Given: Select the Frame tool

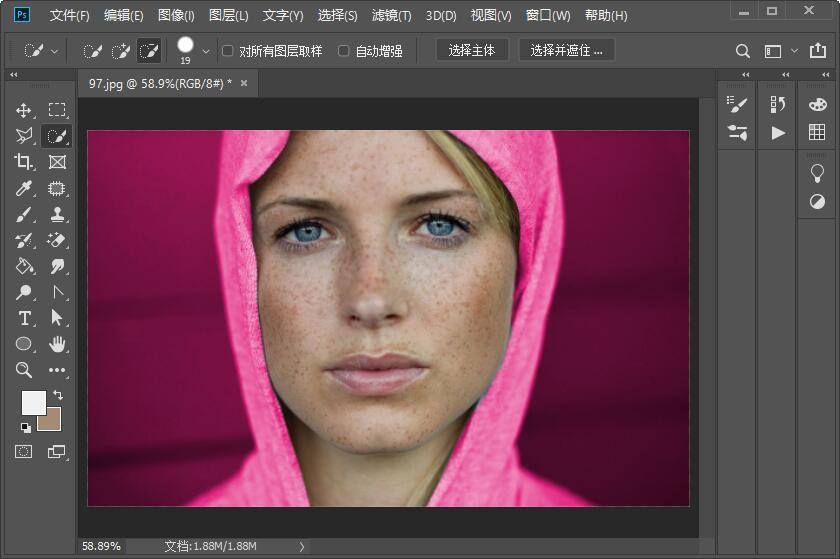Looking at the screenshot, I should pyautogui.click(x=57, y=162).
